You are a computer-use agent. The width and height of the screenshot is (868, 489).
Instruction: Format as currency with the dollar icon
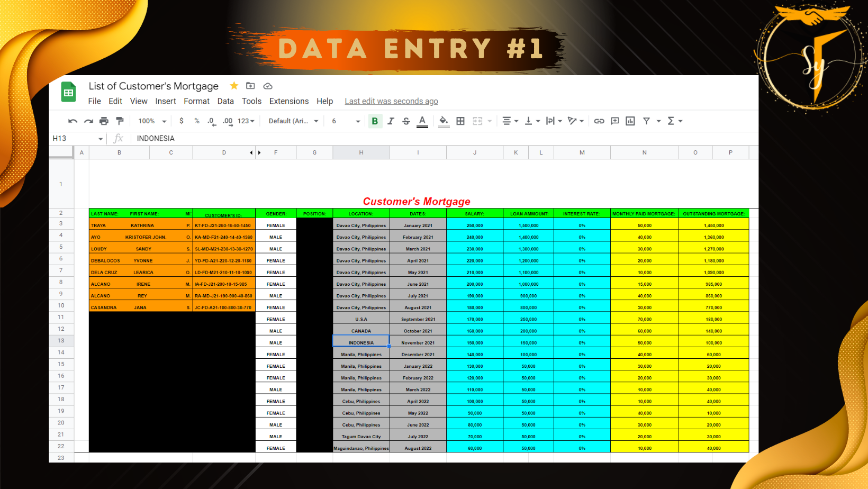tap(182, 121)
